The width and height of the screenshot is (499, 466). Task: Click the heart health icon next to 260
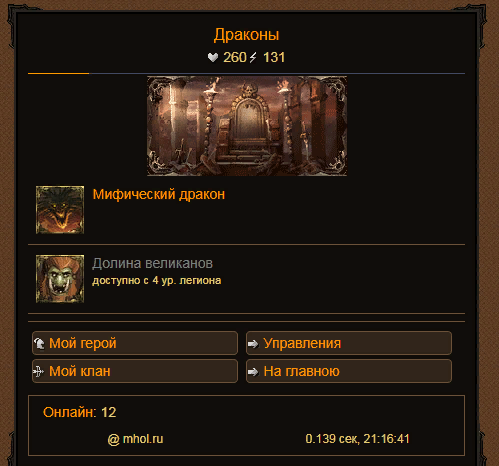[x=213, y=57]
